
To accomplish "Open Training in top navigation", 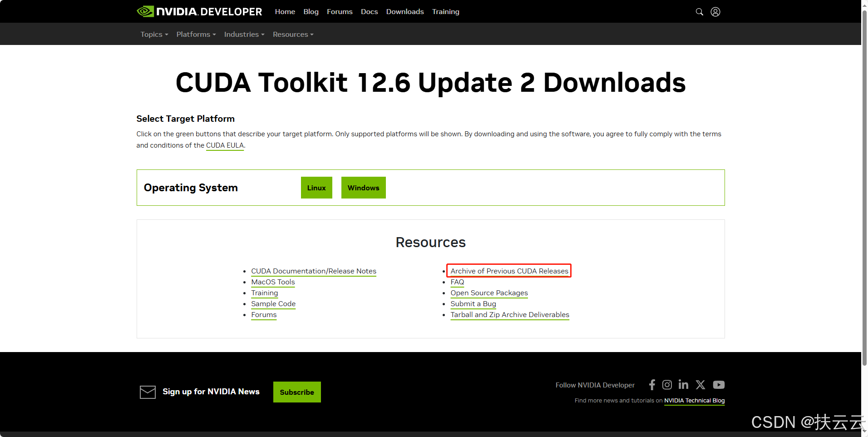I will 446,12.
